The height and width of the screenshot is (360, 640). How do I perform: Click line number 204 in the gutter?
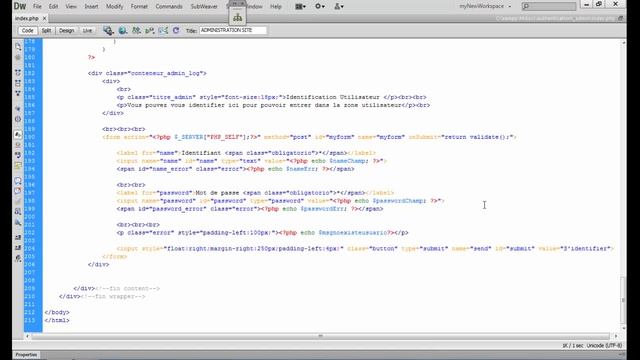(30, 249)
